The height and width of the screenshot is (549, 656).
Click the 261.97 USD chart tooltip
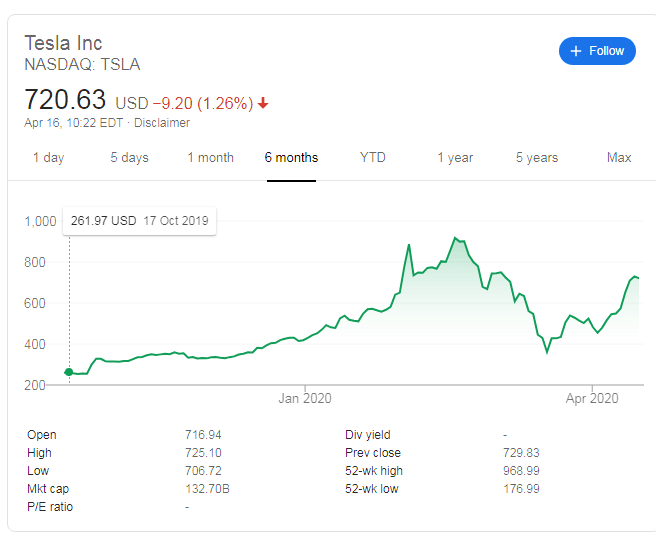coord(140,221)
